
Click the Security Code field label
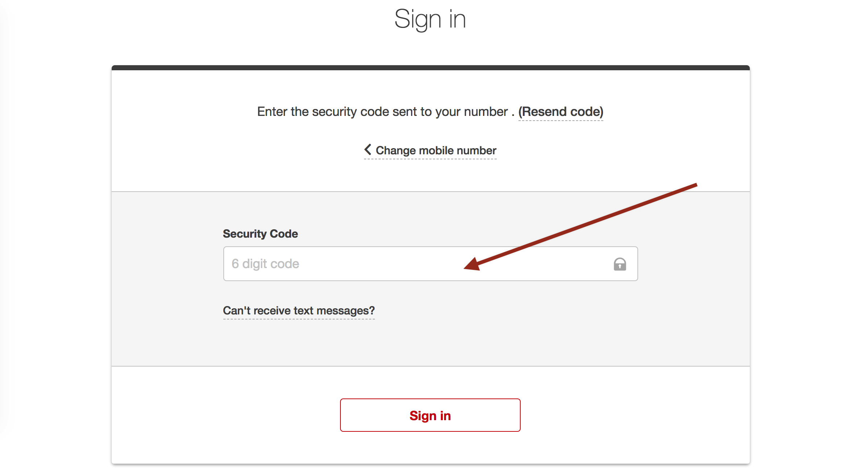pos(260,234)
